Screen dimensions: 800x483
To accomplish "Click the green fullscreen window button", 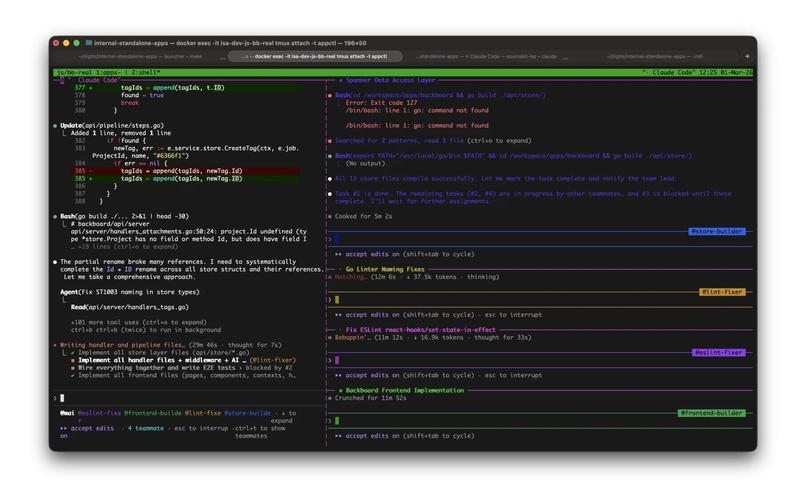I will pos(76,43).
